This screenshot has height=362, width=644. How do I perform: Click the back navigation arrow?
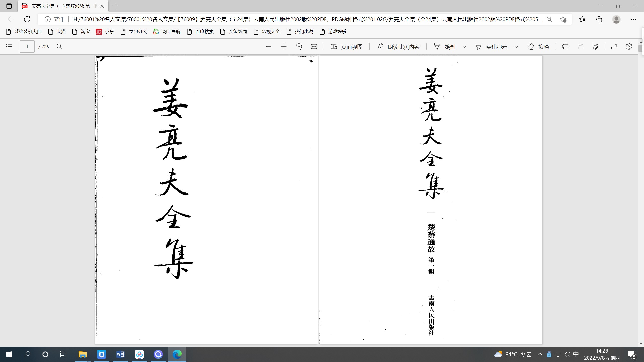(11, 19)
